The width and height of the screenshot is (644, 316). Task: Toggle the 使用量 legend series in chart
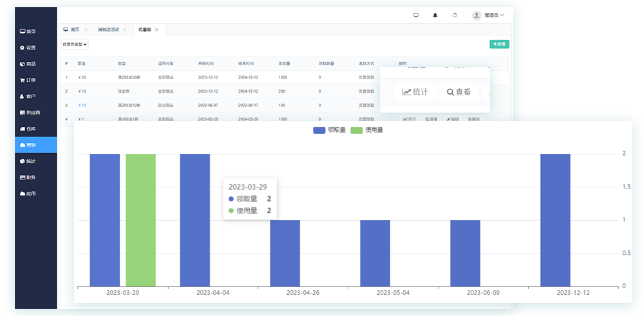(x=366, y=130)
